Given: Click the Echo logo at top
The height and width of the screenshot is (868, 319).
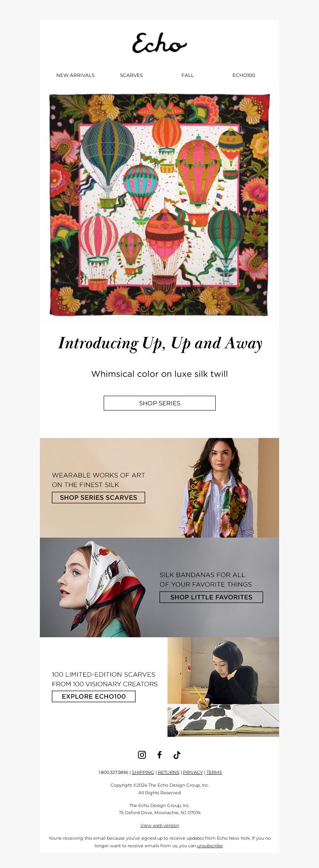Looking at the screenshot, I should coord(159,43).
